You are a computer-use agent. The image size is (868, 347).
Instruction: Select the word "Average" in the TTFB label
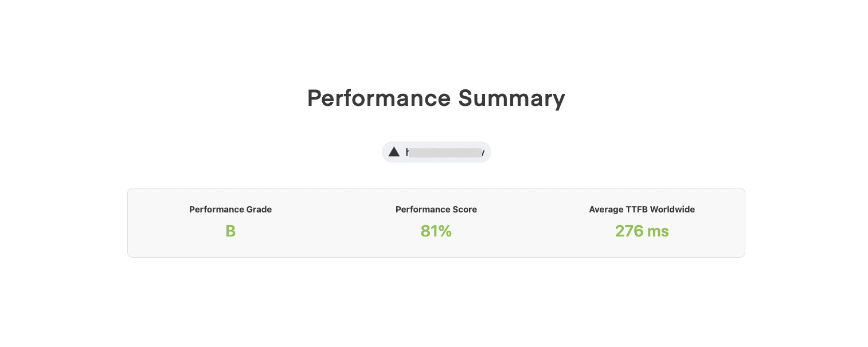605,210
